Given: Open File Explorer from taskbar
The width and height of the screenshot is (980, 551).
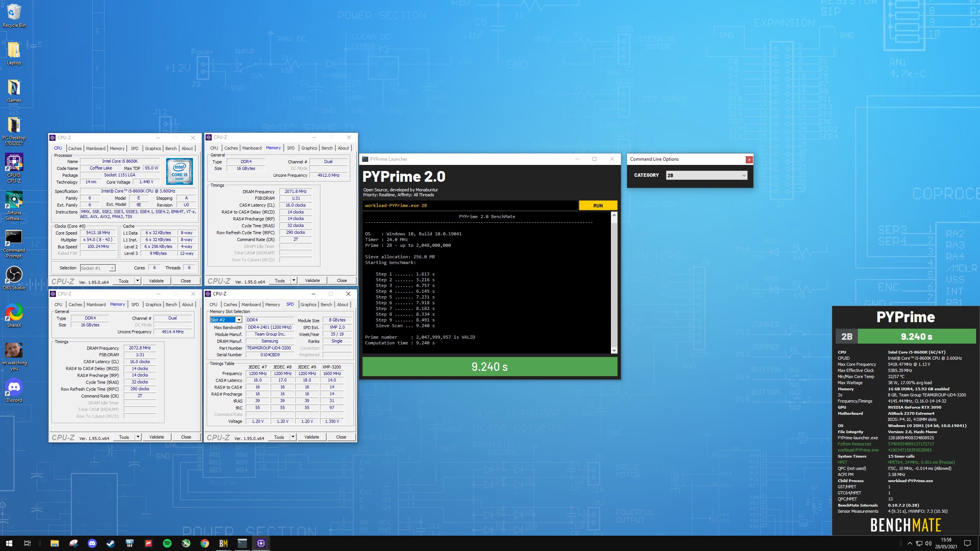Looking at the screenshot, I should click(x=54, y=543).
